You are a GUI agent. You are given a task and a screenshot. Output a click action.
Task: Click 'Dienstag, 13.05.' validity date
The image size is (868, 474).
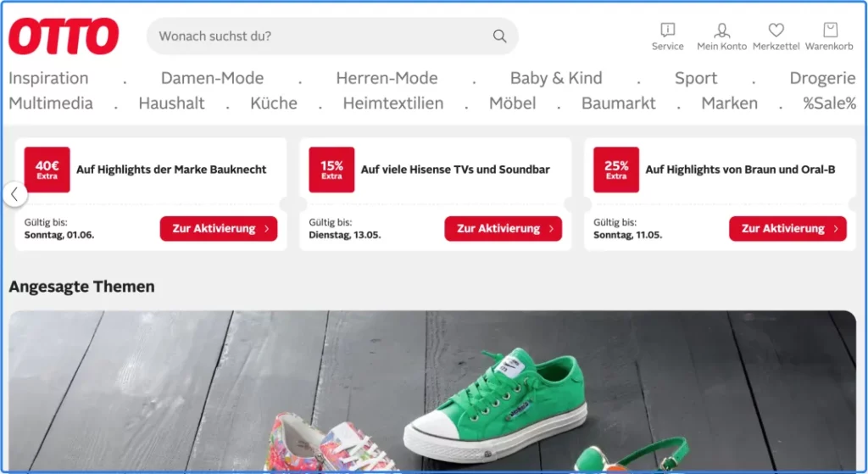click(x=345, y=235)
